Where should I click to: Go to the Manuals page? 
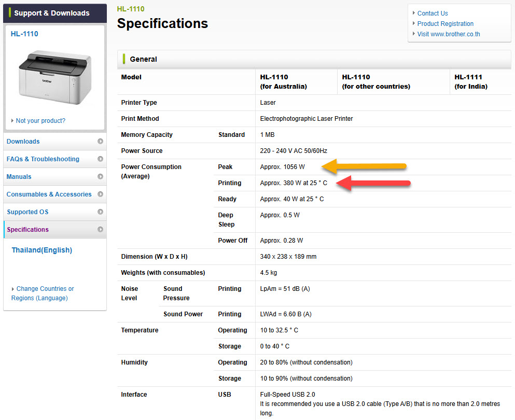coord(55,177)
